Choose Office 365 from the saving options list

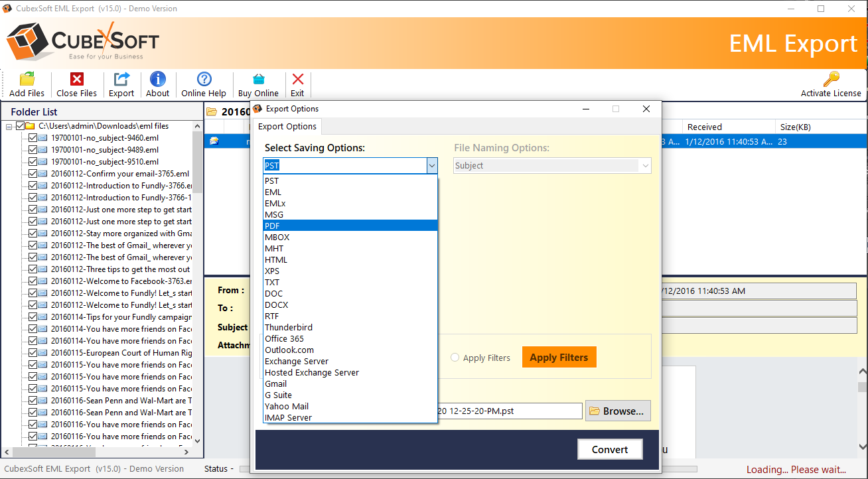coord(350,338)
